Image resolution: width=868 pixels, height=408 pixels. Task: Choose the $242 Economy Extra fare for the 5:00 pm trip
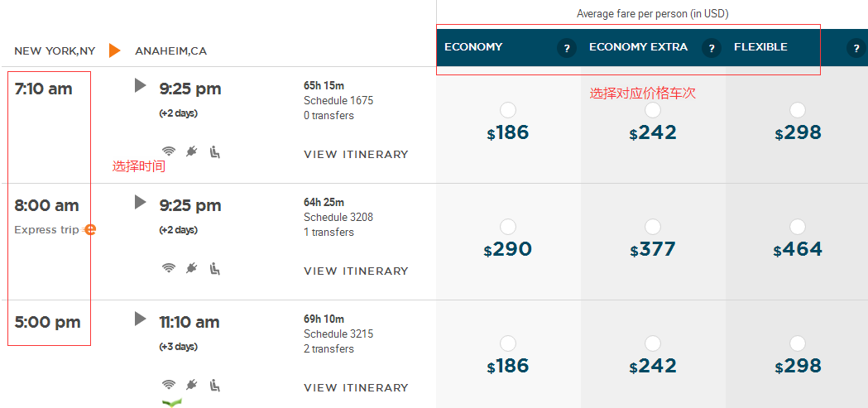click(x=653, y=343)
